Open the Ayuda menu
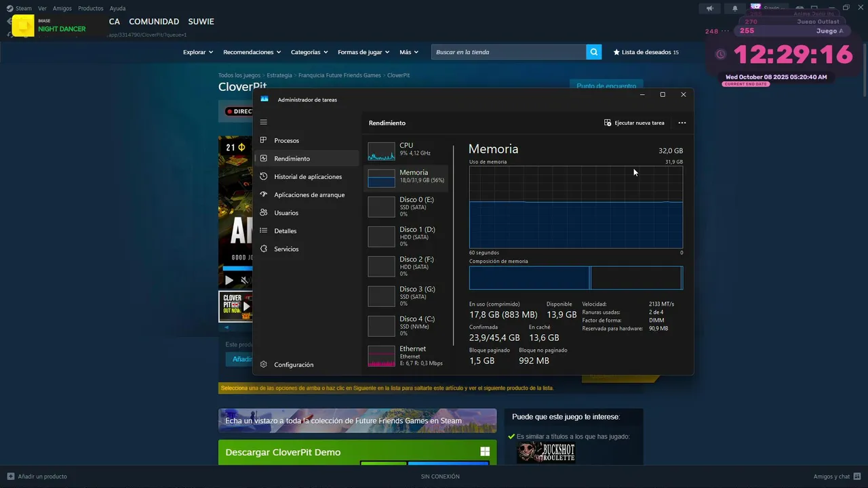 (x=117, y=9)
